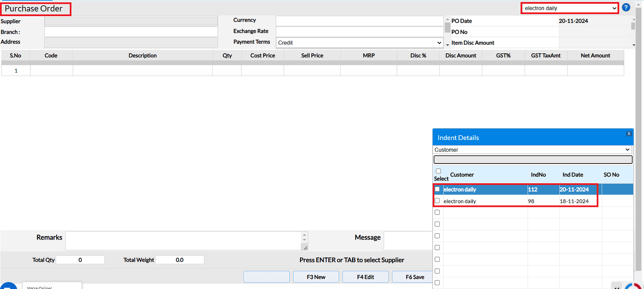Click the Description column header
The image size is (644, 289).
[x=142, y=55]
